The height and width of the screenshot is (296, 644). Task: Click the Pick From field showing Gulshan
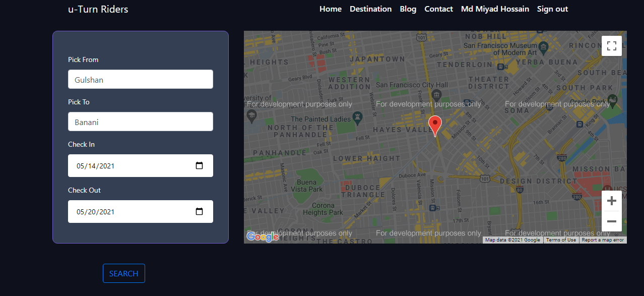140,79
